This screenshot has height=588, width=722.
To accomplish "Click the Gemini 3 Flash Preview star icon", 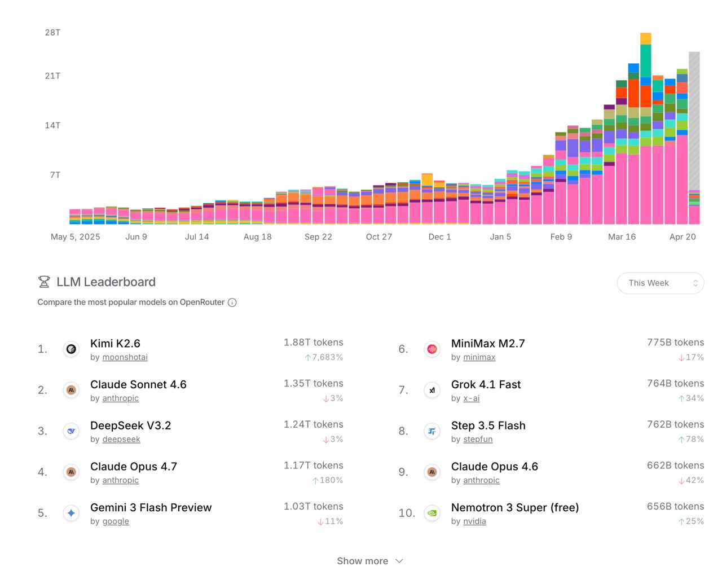I will pos(71,513).
